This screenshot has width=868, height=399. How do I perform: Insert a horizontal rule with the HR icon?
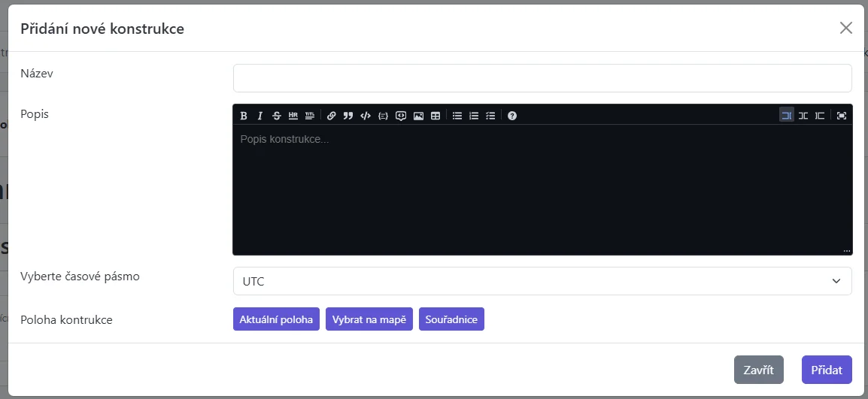pos(293,116)
